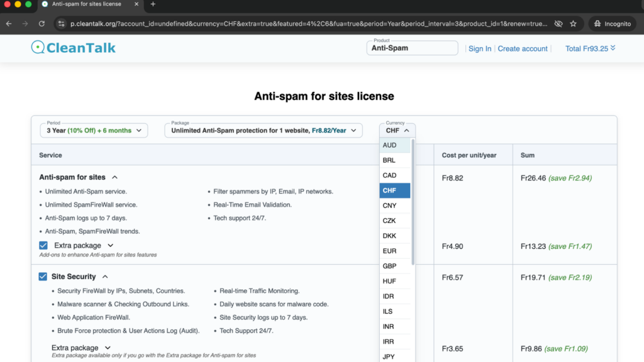Select GBP currency option
The image size is (644, 362).
395,266
